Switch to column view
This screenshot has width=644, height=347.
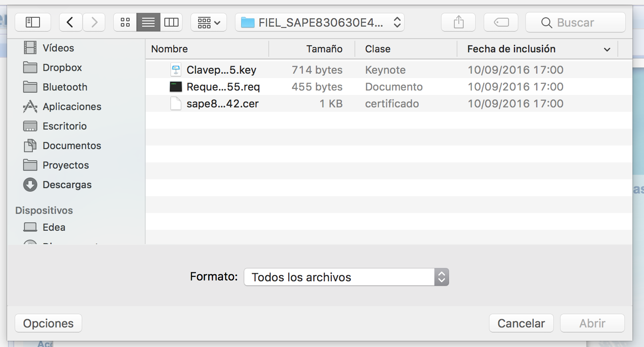[x=171, y=22]
